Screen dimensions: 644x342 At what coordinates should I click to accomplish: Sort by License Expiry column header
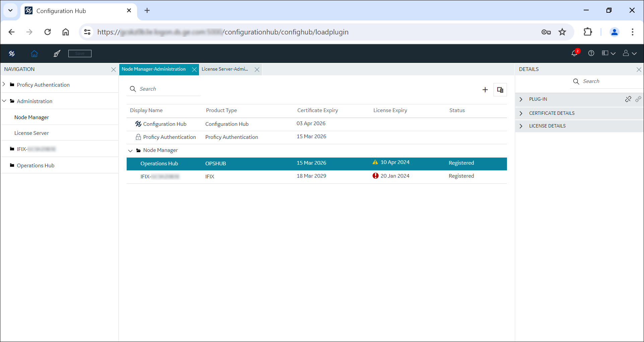click(390, 110)
